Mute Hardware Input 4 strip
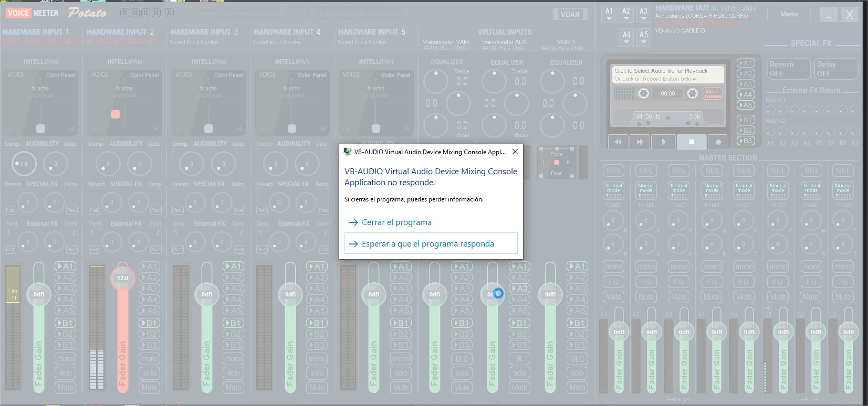 [317, 388]
